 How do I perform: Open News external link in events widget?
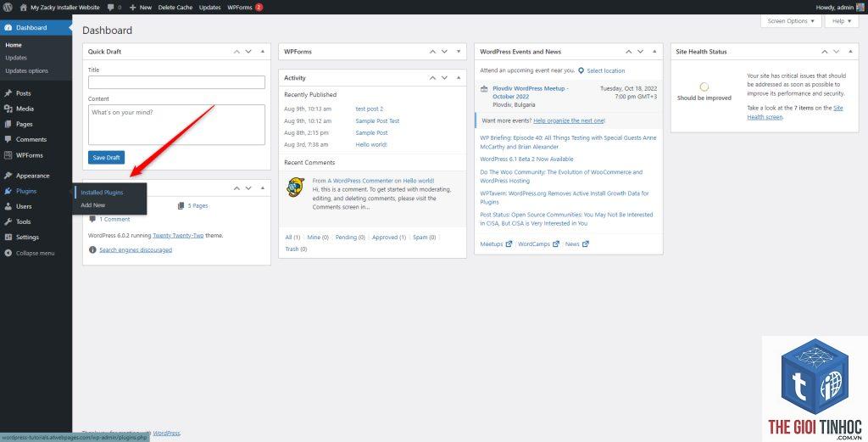pos(576,243)
